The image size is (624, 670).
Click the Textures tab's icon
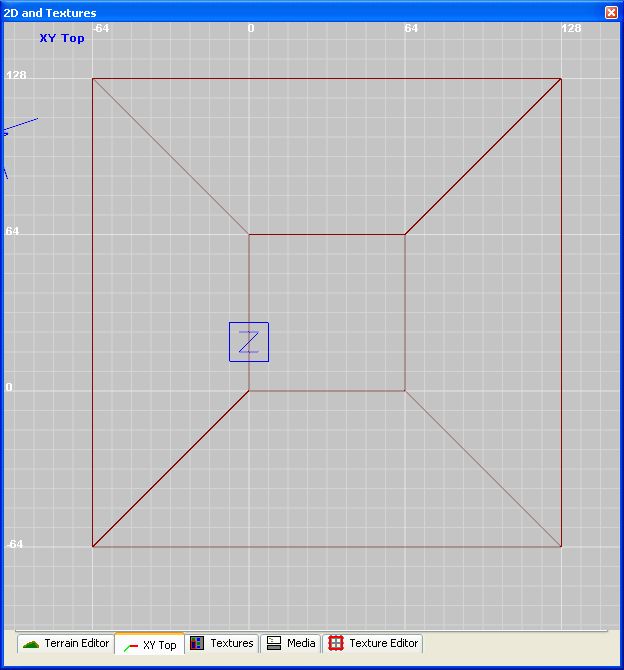pyautogui.click(x=197, y=643)
